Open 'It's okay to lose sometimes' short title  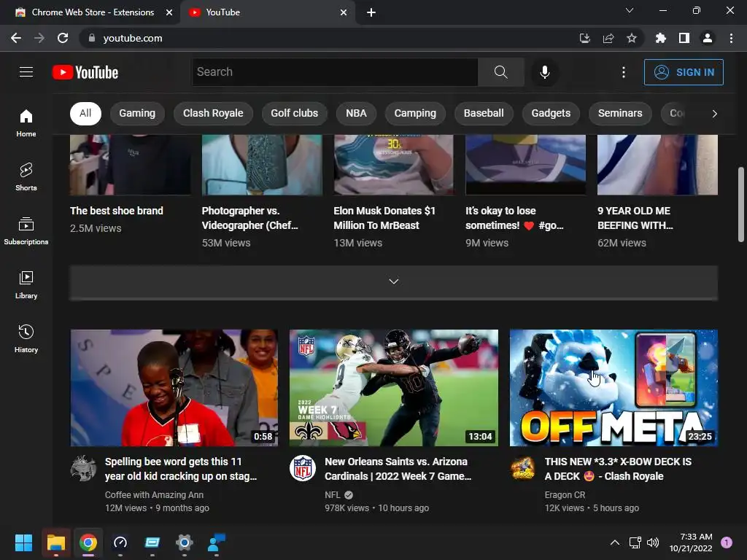pyautogui.click(x=514, y=218)
